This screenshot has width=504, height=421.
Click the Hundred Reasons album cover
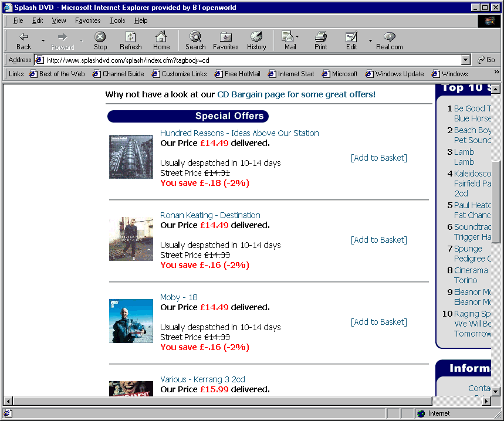[x=131, y=157]
